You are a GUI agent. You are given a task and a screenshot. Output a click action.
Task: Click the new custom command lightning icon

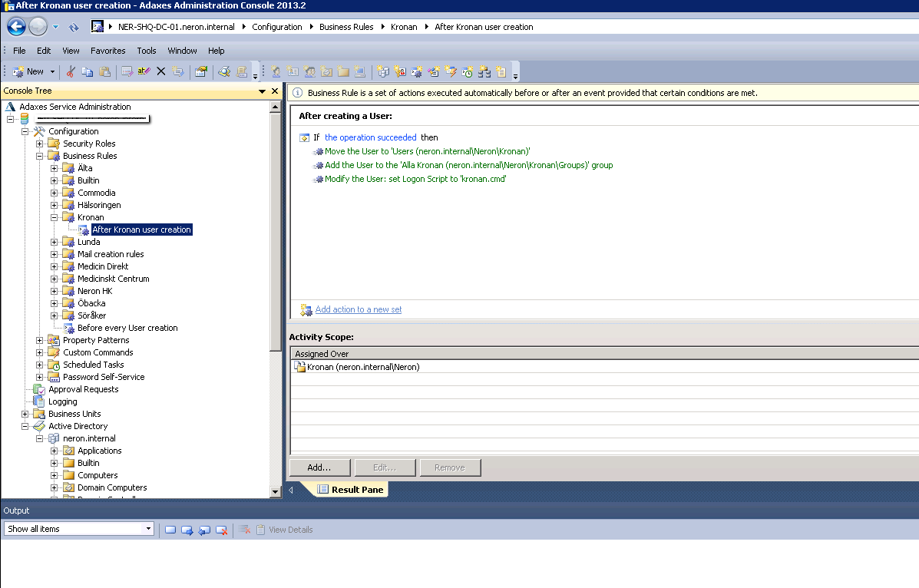450,71
